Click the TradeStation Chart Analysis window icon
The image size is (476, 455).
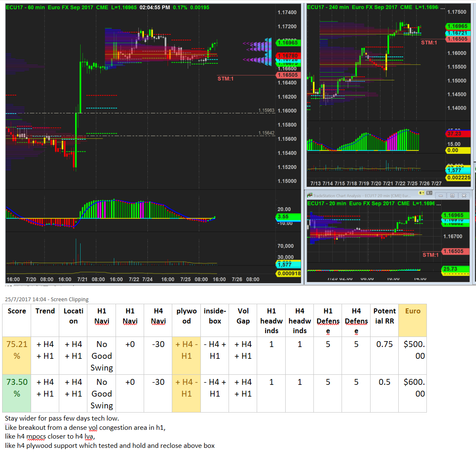coord(310,195)
